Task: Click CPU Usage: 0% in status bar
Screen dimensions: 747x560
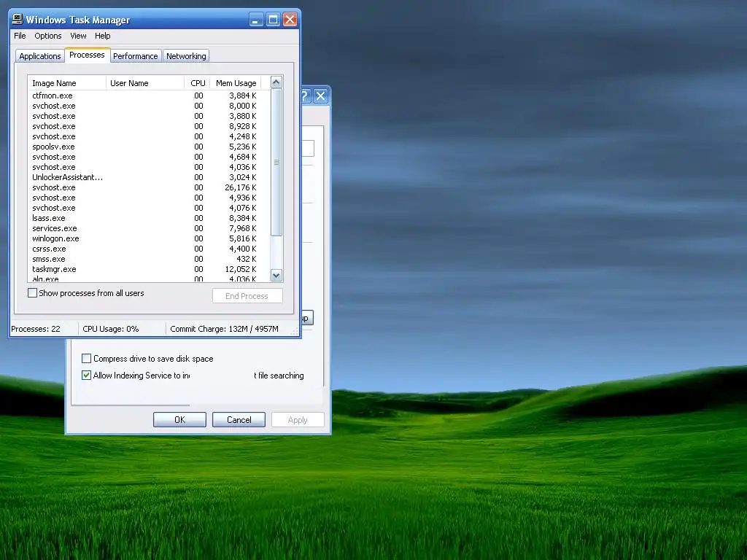Action: tap(111, 329)
